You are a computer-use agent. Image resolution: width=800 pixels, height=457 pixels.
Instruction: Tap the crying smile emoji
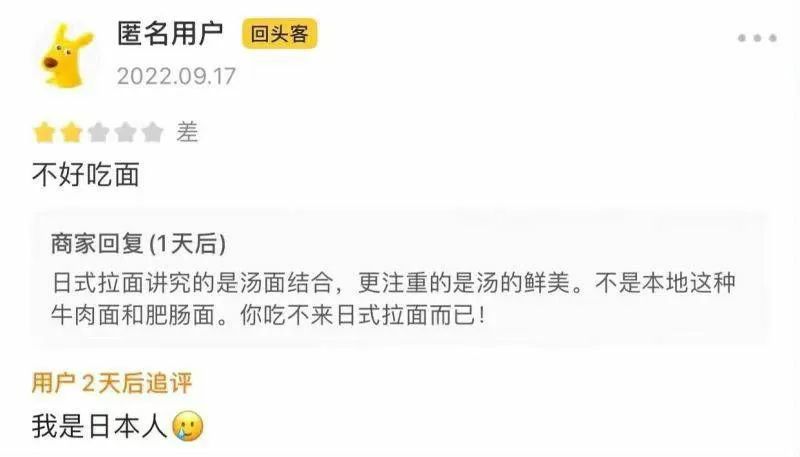tap(188, 426)
